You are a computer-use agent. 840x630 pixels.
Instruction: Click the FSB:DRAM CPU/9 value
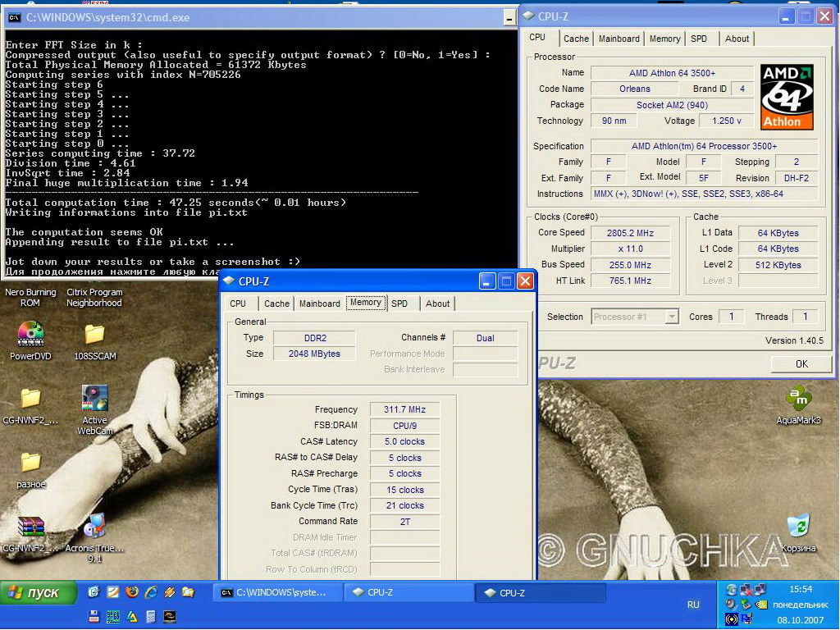point(404,426)
